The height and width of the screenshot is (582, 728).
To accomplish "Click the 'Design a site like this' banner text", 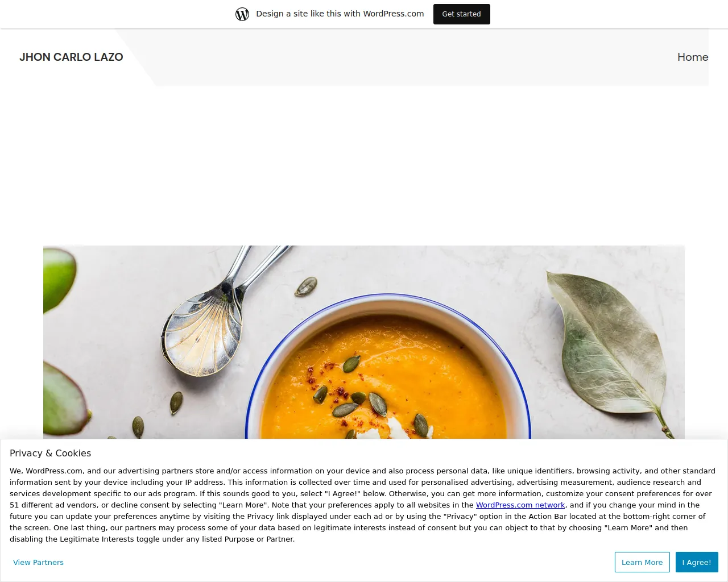I will click(x=340, y=14).
